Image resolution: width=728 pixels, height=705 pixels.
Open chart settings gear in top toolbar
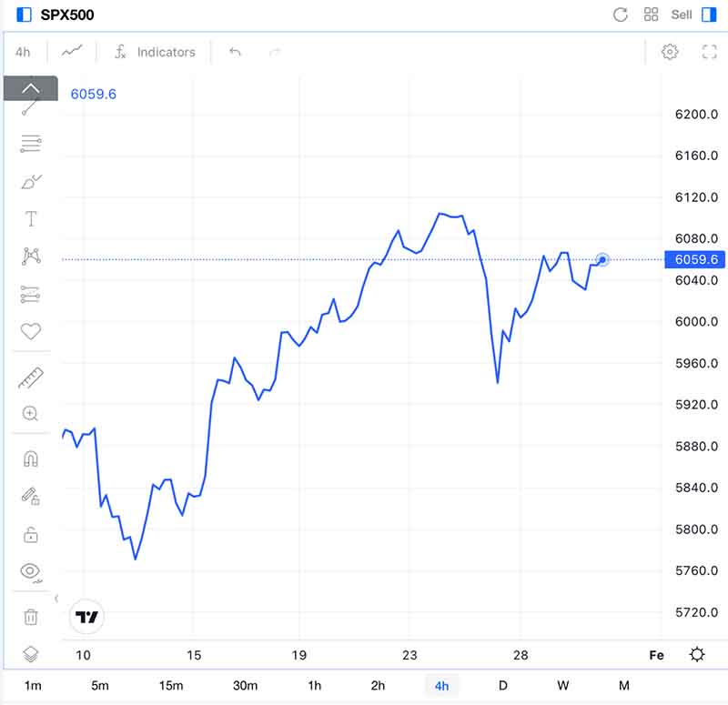pos(670,52)
